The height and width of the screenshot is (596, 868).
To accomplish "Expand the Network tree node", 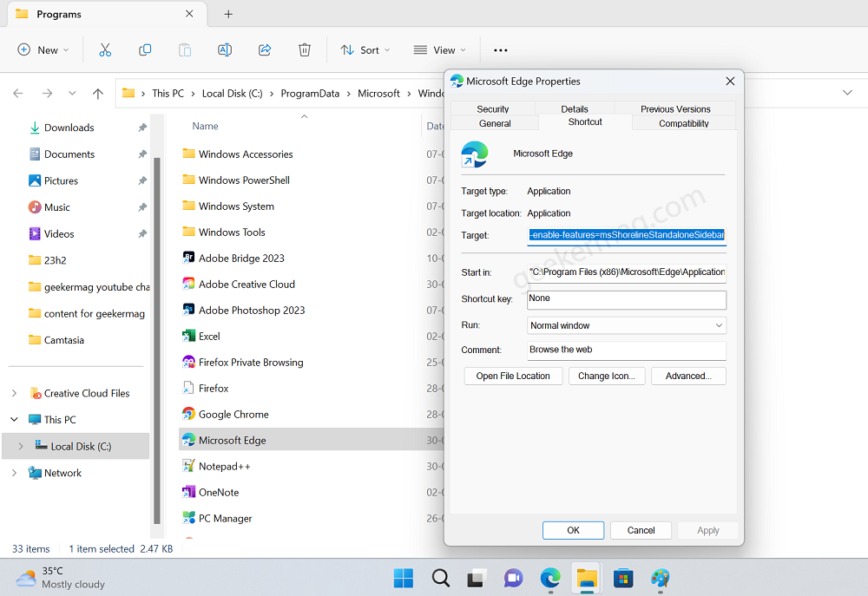I will [x=15, y=473].
